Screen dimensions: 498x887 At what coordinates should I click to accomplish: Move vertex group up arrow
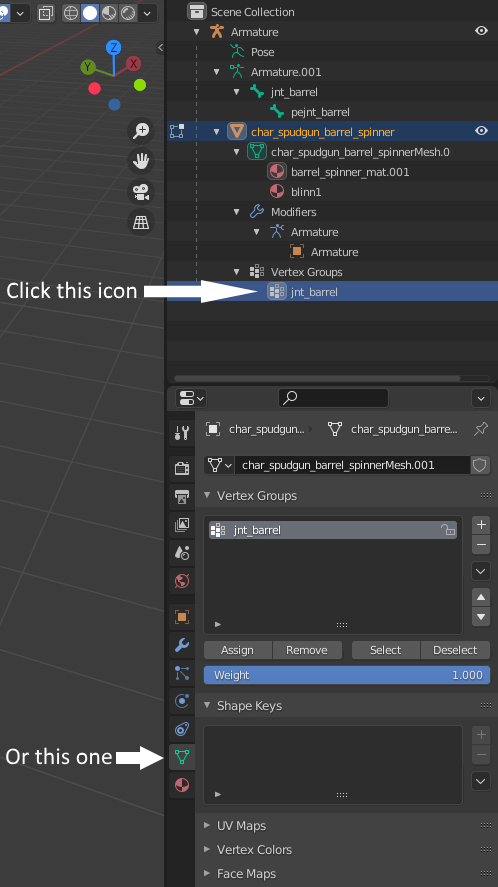point(481,597)
